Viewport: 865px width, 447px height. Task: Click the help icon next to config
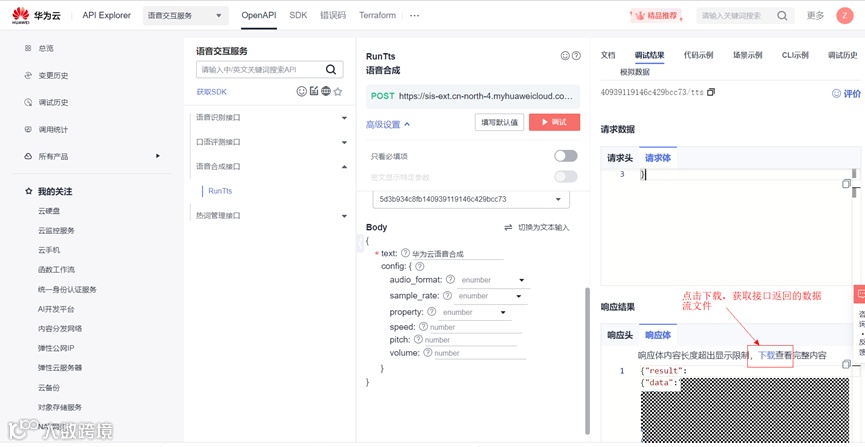[419, 267]
